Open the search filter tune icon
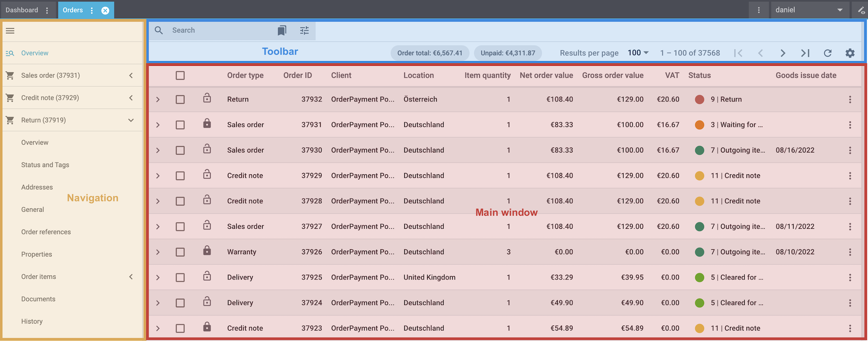 [x=304, y=31]
